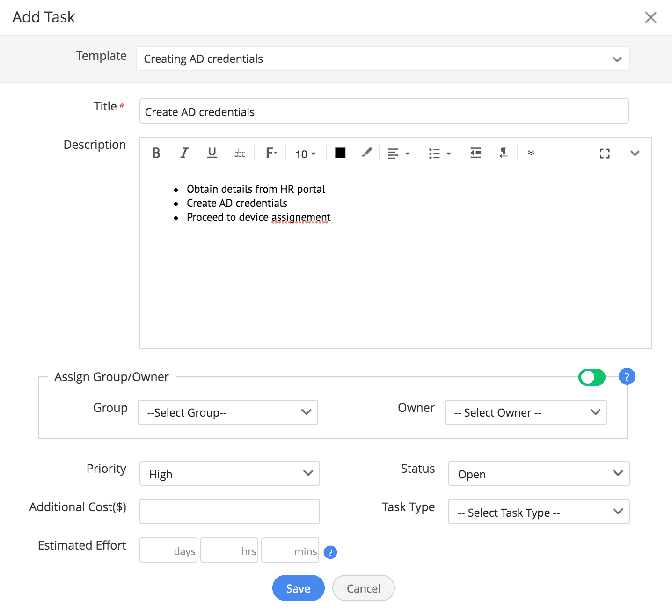
Task: Open the Priority dropdown showing High
Action: click(229, 474)
